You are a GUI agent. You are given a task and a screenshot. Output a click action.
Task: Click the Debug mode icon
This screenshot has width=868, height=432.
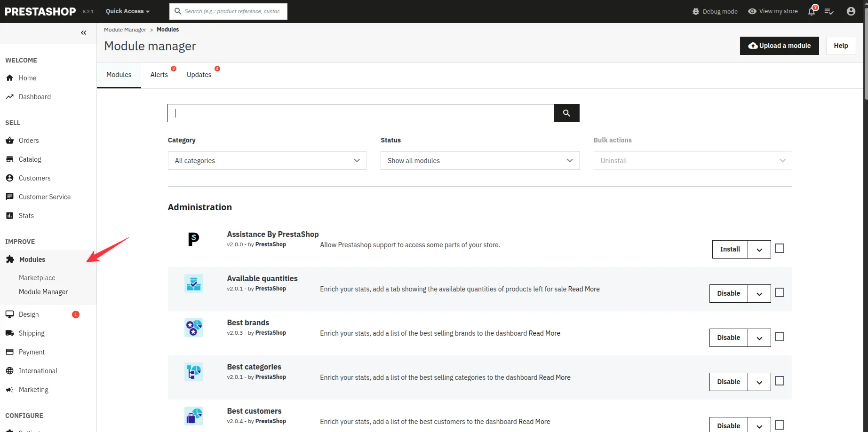pyautogui.click(x=696, y=11)
